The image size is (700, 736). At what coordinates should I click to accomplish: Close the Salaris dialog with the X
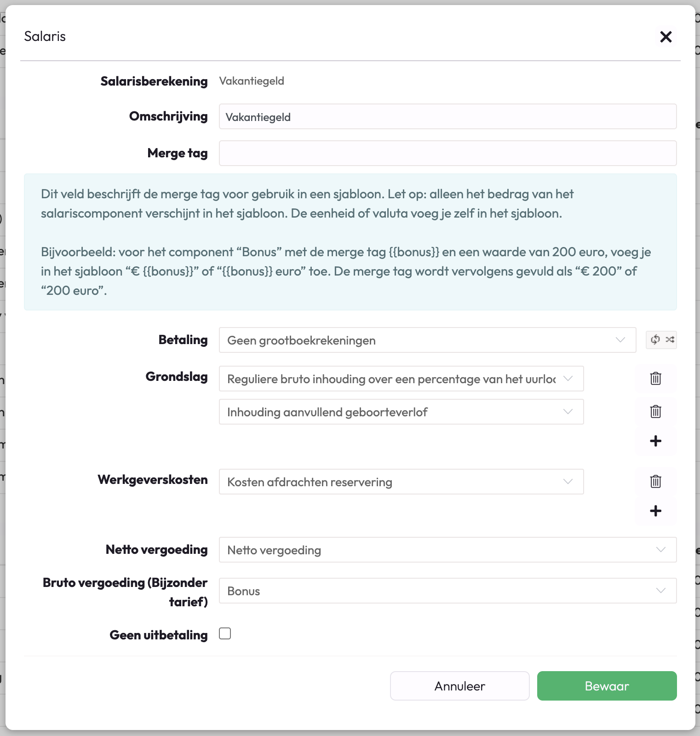666,37
